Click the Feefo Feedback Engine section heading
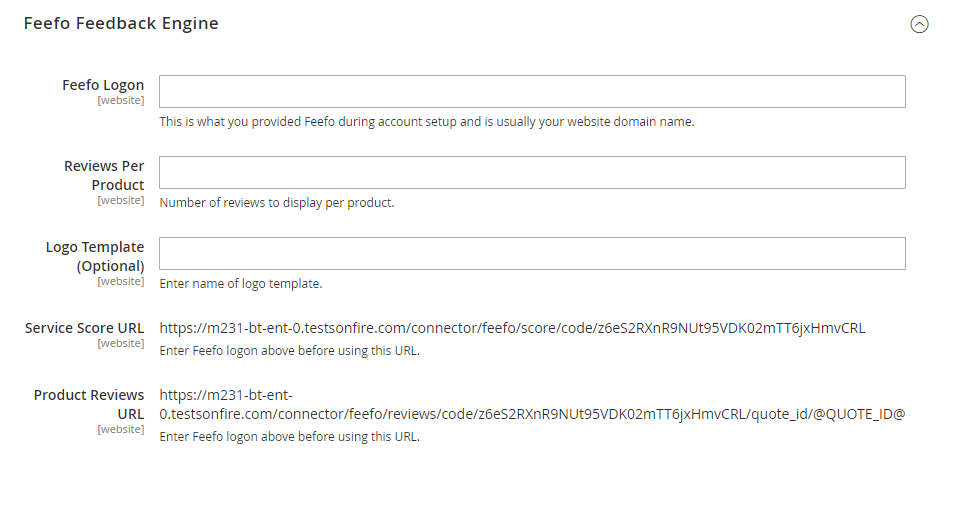This screenshot has width=958, height=507. (121, 23)
